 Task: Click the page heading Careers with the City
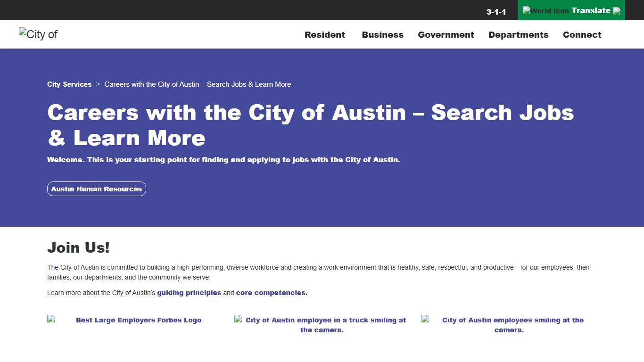coord(311,125)
